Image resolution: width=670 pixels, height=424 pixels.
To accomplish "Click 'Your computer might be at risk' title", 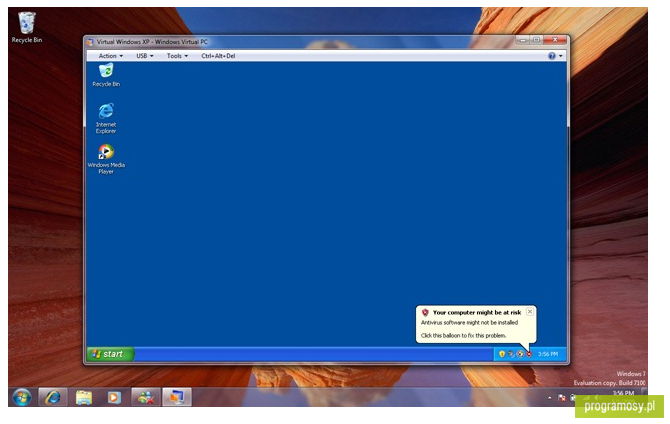I will [477, 313].
